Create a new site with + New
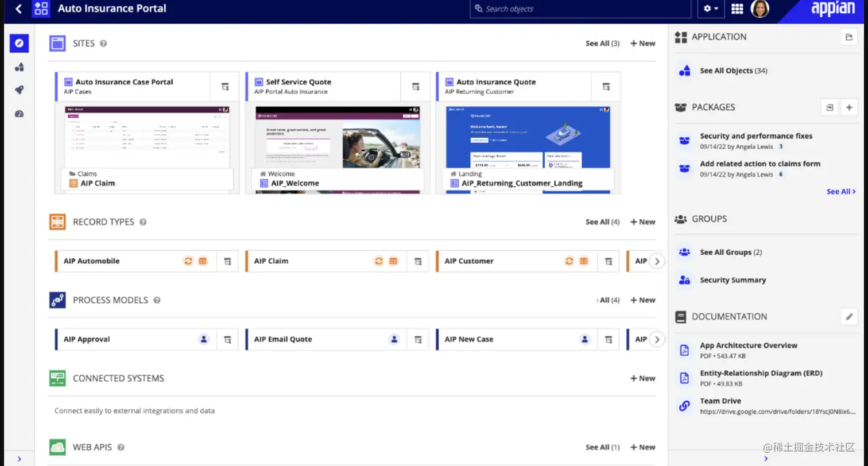Viewport: 868px width, 466px height. tap(642, 44)
